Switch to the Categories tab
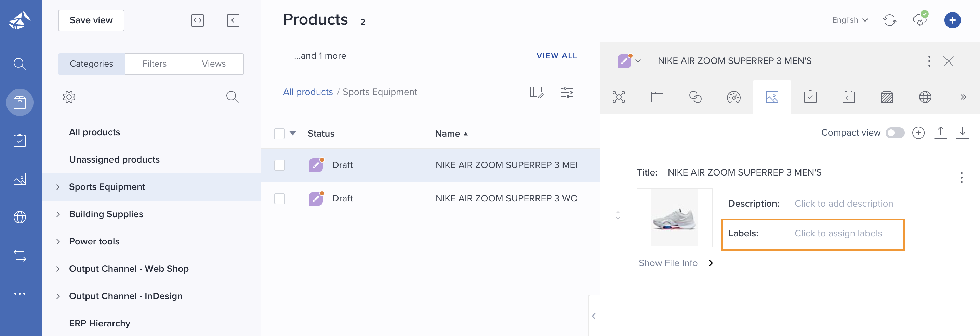Image resolution: width=980 pixels, height=336 pixels. coord(91,64)
